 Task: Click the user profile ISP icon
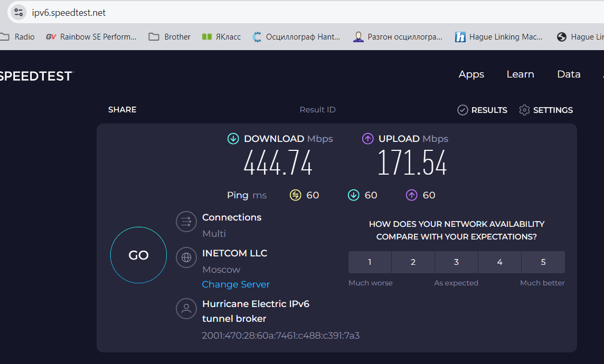[186, 309]
